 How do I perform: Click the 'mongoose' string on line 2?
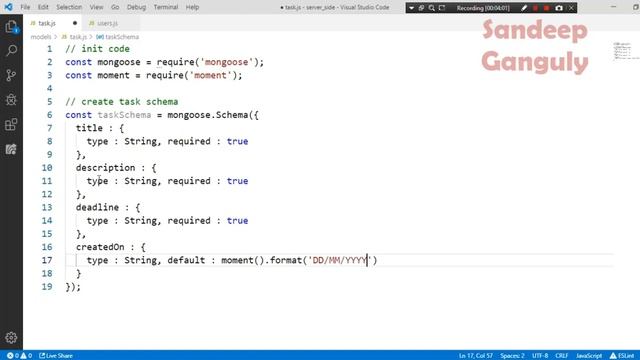tap(226, 62)
